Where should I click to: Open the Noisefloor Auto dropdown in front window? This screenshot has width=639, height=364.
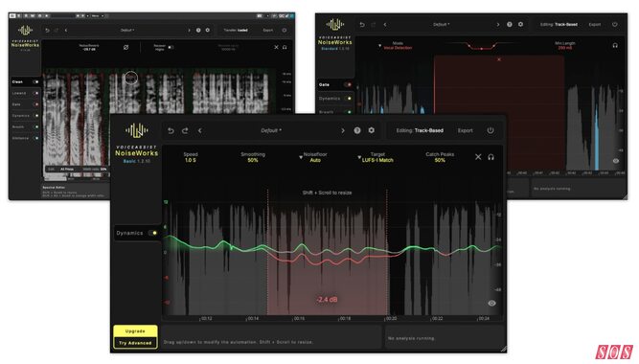click(x=314, y=157)
